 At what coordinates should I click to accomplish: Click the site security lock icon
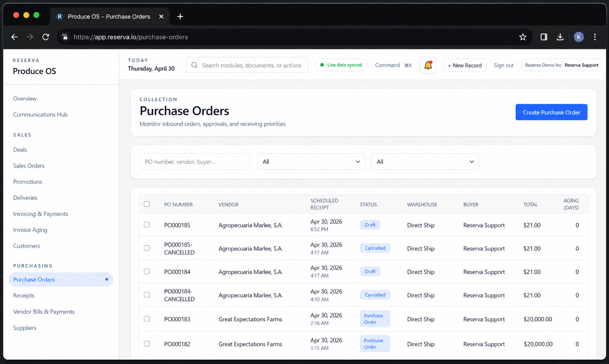(x=65, y=37)
